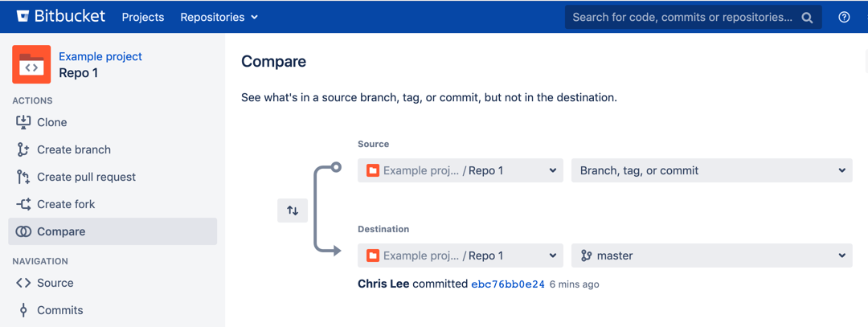Click the Create pull request icon
The image size is (868, 327).
[x=23, y=177]
